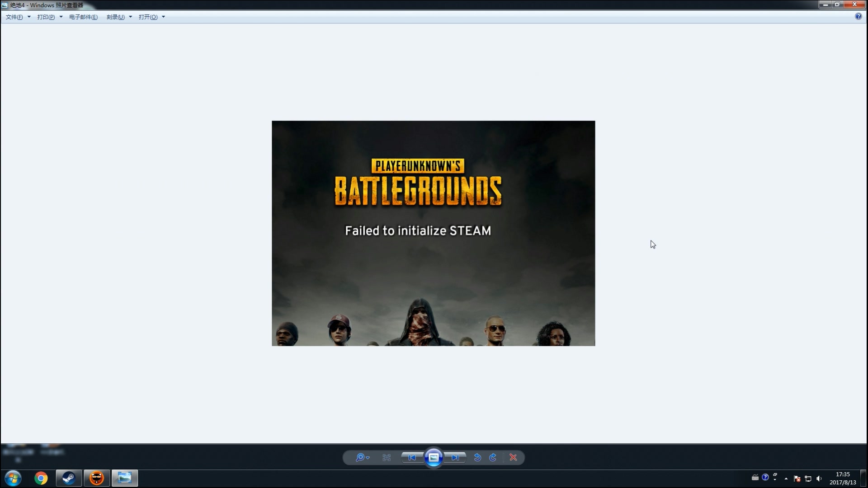Open the 打印(P) menu
Image resolution: width=868 pixels, height=488 pixels.
(x=46, y=17)
